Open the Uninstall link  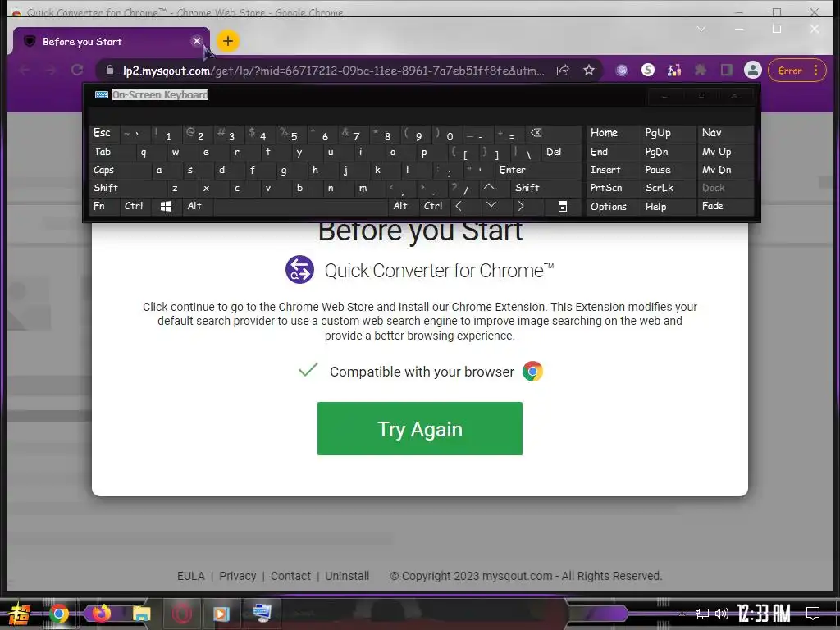pos(347,576)
